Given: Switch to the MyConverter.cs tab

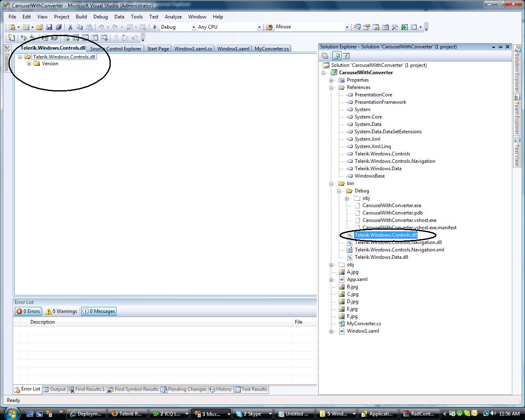Looking at the screenshot, I should coord(272,48).
